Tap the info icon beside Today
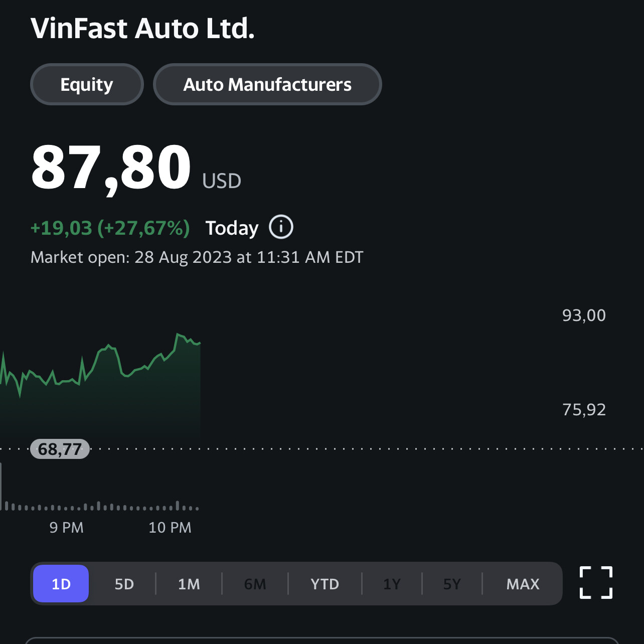Image resolution: width=644 pixels, height=644 pixels. click(x=281, y=227)
